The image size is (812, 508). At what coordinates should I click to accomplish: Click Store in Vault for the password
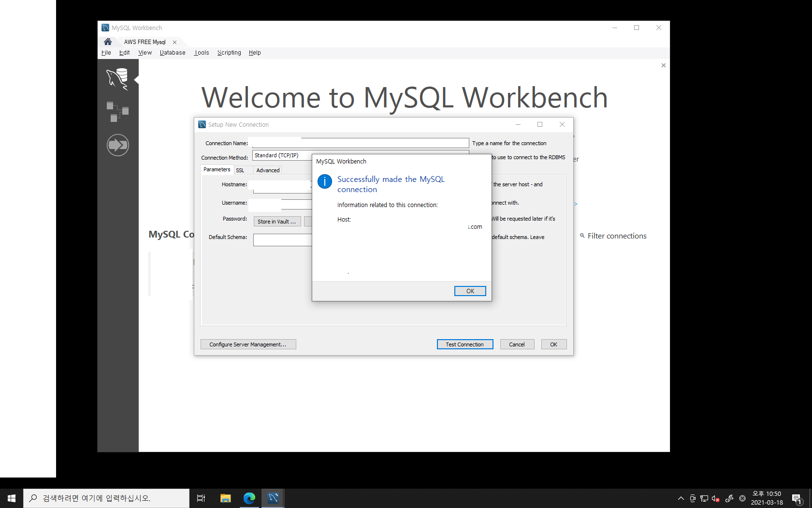(277, 222)
